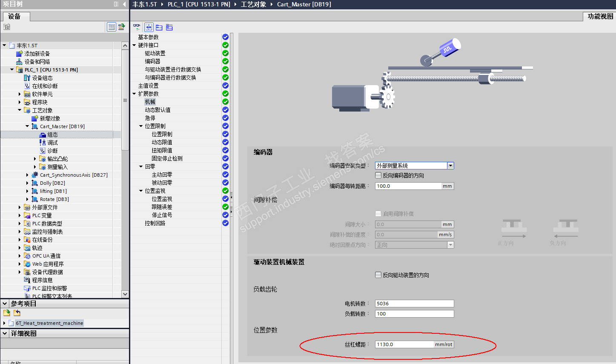The image size is (616, 364).
Task: Expand the 程序块 tree node
Action: [20, 102]
